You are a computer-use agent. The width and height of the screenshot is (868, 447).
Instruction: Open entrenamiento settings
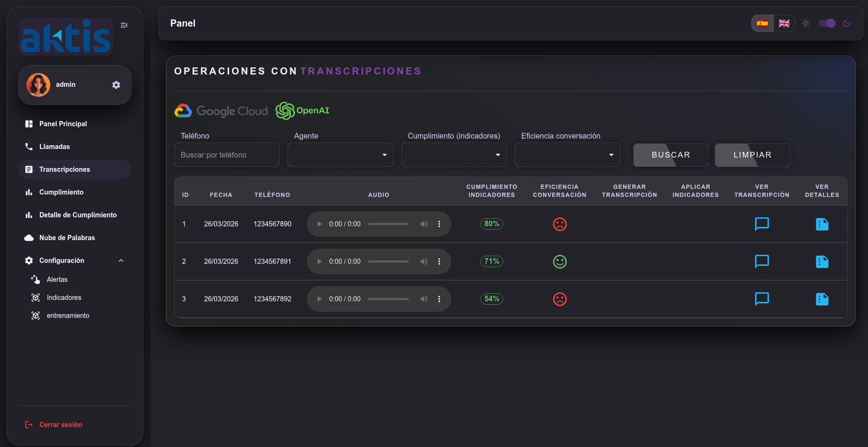coord(75,316)
